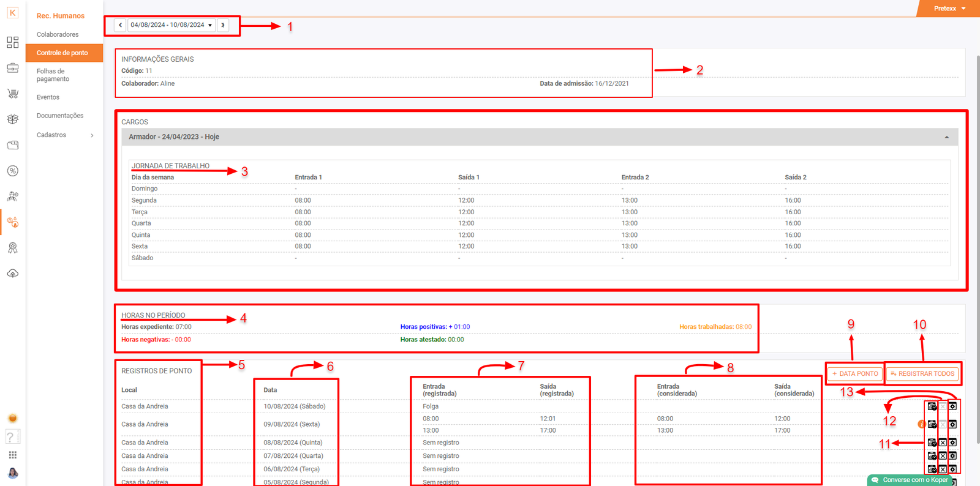
Task: Click the apps grid icon at sidebar bottom
Action: 12,455
